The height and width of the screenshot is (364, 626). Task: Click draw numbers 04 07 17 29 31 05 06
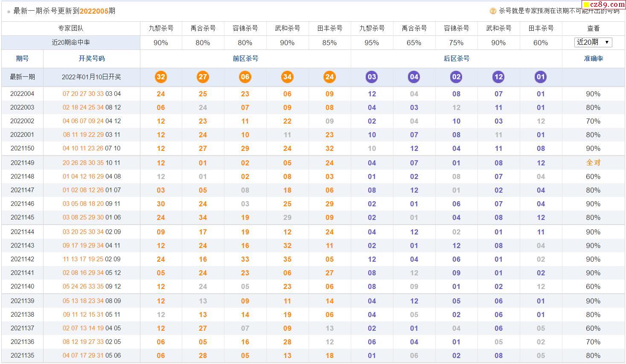tap(92, 355)
